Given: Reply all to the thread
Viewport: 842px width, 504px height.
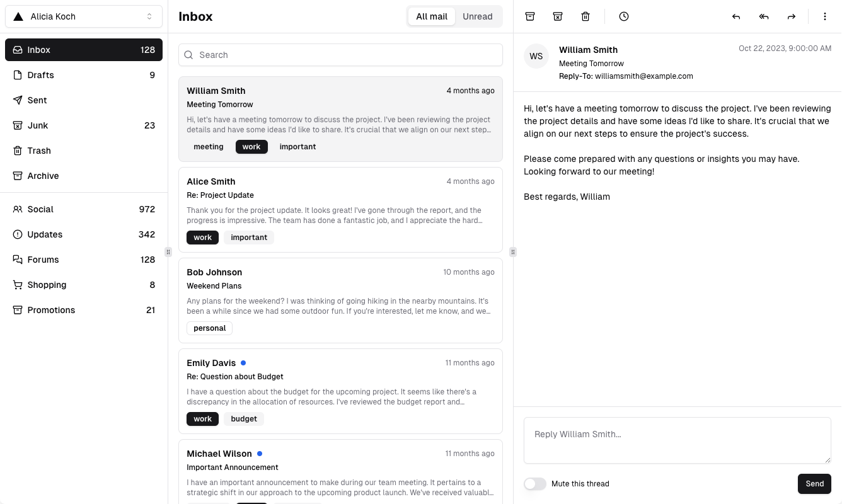Looking at the screenshot, I should click(x=764, y=16).
